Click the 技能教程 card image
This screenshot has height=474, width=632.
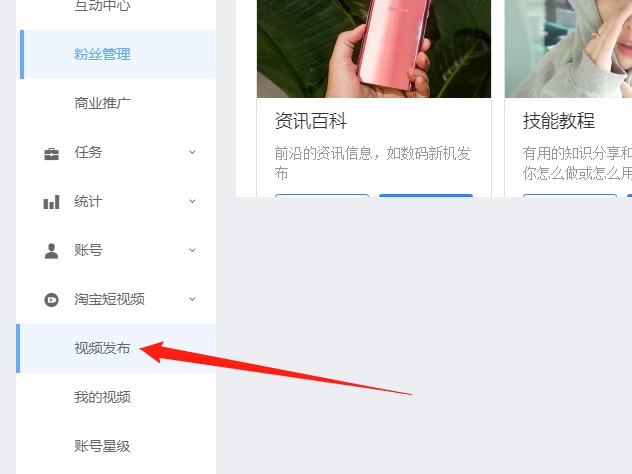(568, 48)
